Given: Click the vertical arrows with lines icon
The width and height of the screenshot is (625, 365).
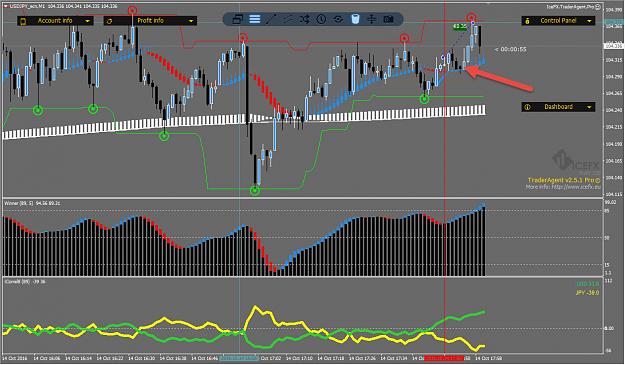Looking at the screenshot, I should coord(371,19).
